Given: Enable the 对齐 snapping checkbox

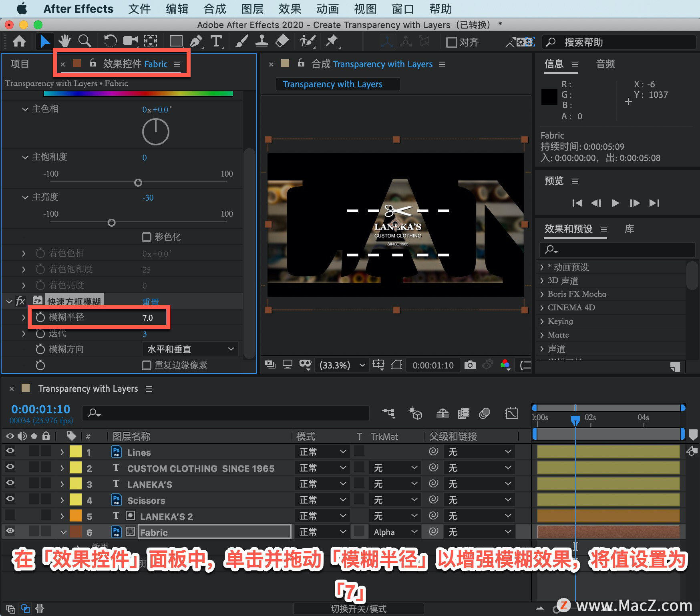Looking at the screenshot, I should tap(452, 42).
